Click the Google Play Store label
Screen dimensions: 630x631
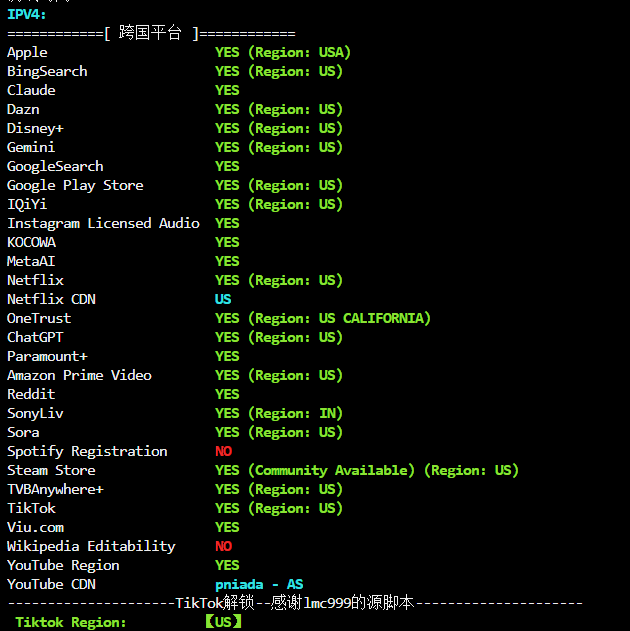tap(75, 186)
